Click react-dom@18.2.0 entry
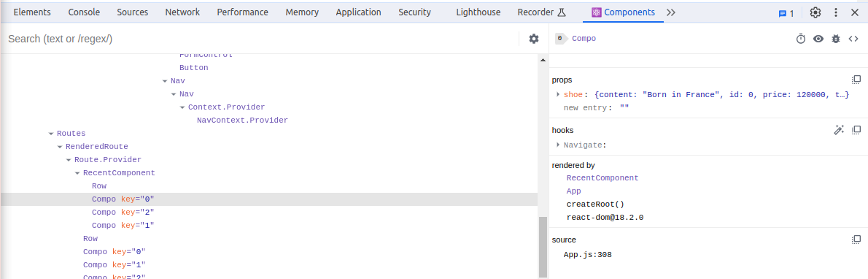 tap(605, 218)
